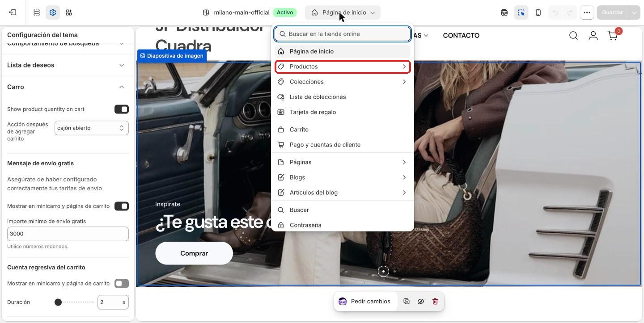644x323 pixels.
Task: Click the Guardar button
Action: [612, 13]
